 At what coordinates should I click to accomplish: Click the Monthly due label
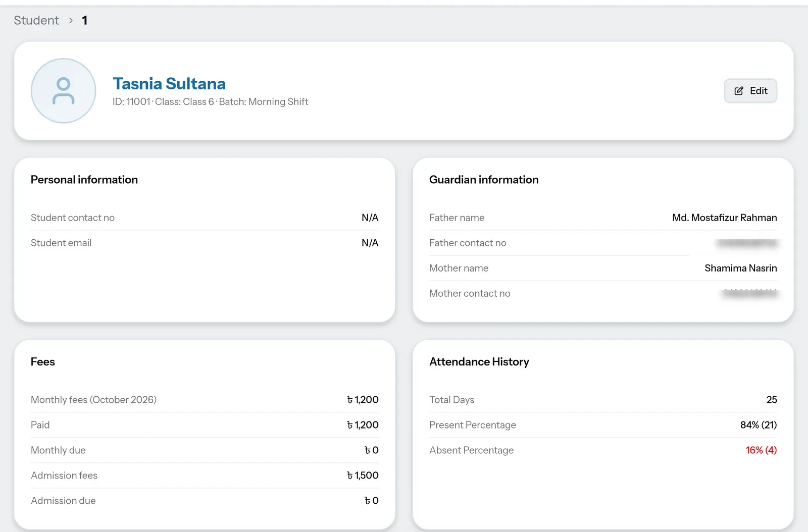58,450
